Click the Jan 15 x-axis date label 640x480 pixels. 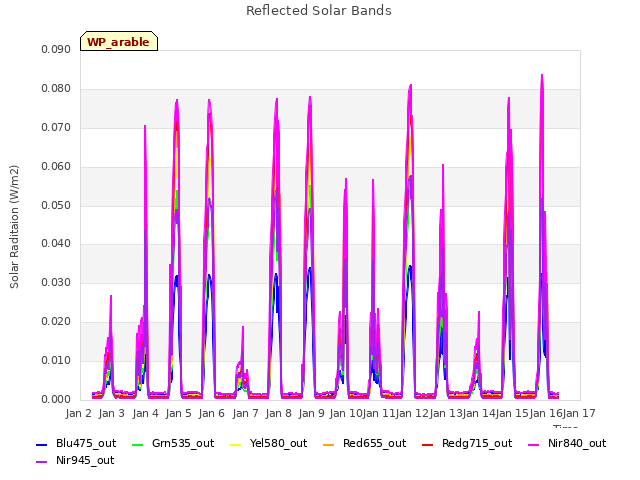[512, 413]
